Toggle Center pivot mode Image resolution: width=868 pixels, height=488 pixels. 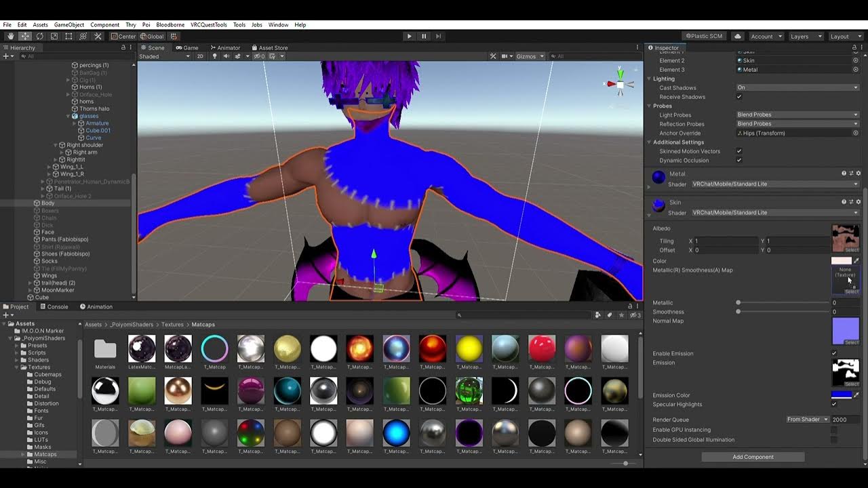(x=123, y=36)
